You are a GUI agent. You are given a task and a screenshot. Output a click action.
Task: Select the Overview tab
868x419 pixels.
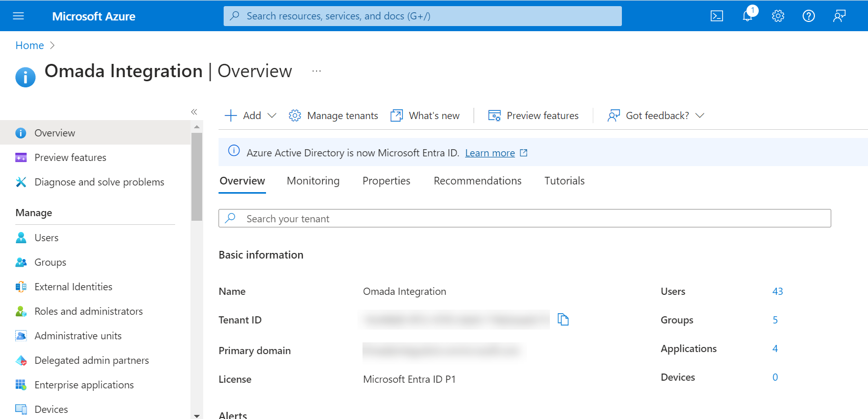tap(242, 181)
